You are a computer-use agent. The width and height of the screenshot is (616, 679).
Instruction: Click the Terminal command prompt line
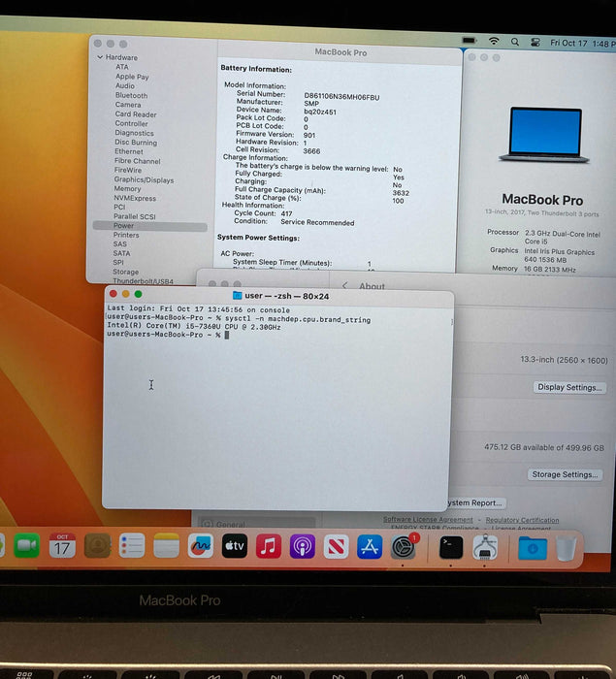click(x=168, y=335)
